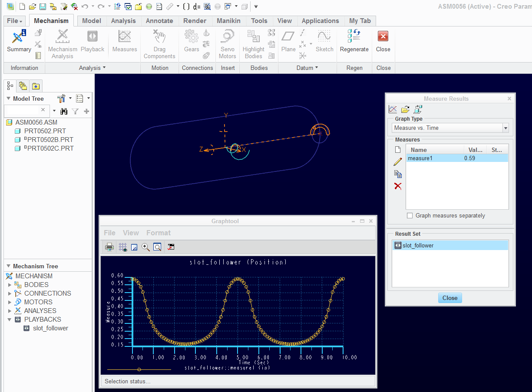Open the Model Tree search field dropdown arrow
Screen dimensions: 532x392
(x=54, y=112)
